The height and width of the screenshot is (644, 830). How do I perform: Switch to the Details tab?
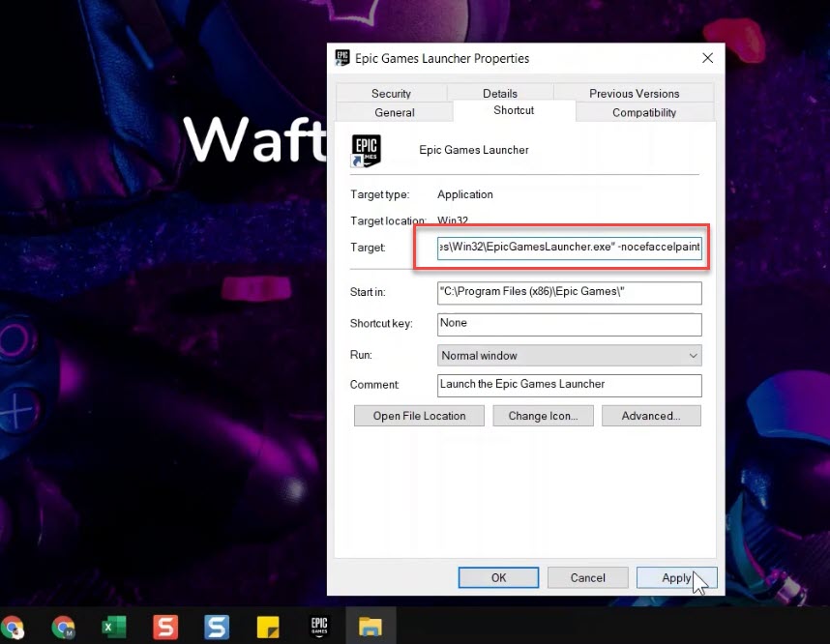coord(500,93)
